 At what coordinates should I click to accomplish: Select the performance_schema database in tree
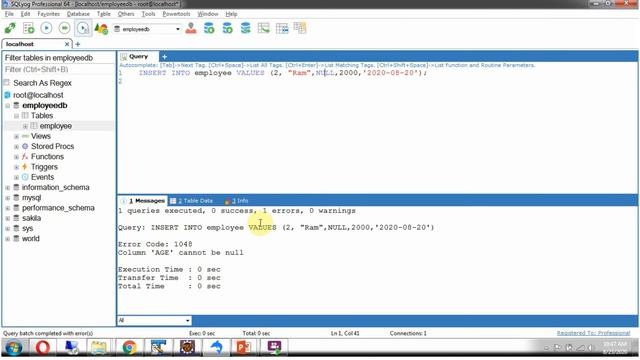(58, 208)
